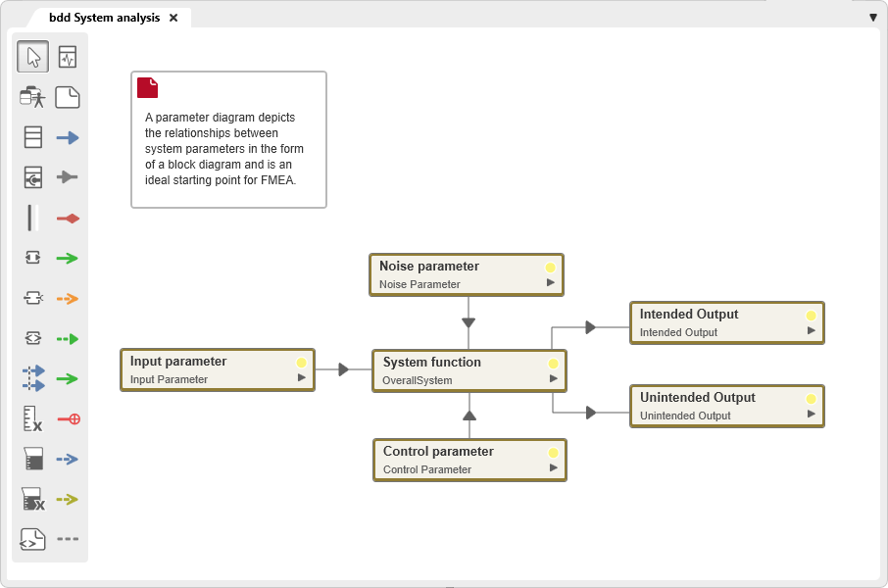This screenshot has width=888, height=588.
Task: Toggle yellow status dot on Noise parameter
Action: tap(550, 268)
